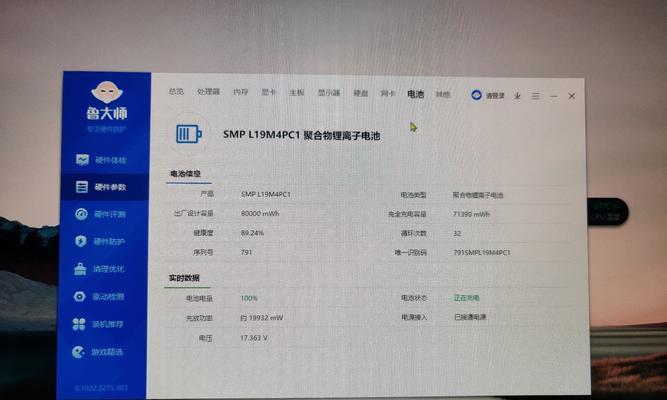Open 硬件体检 hardware checkup in sidebar

pos(102,160)
